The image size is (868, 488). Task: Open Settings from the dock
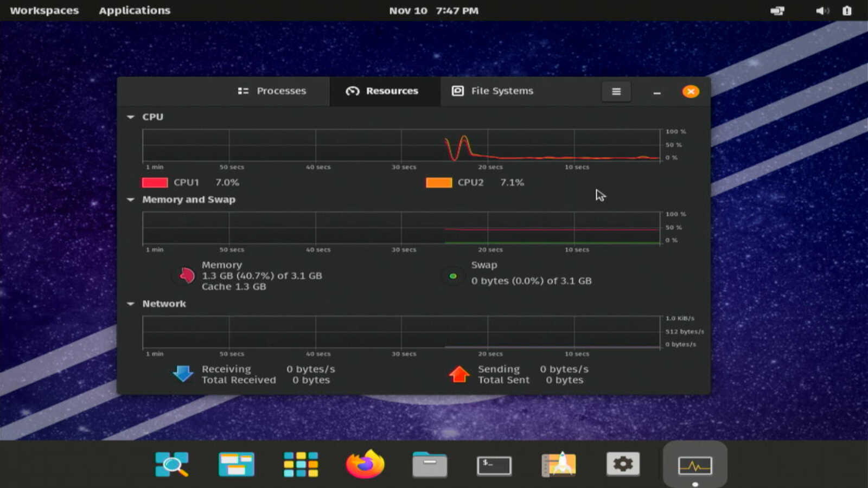tap(623, 465)
